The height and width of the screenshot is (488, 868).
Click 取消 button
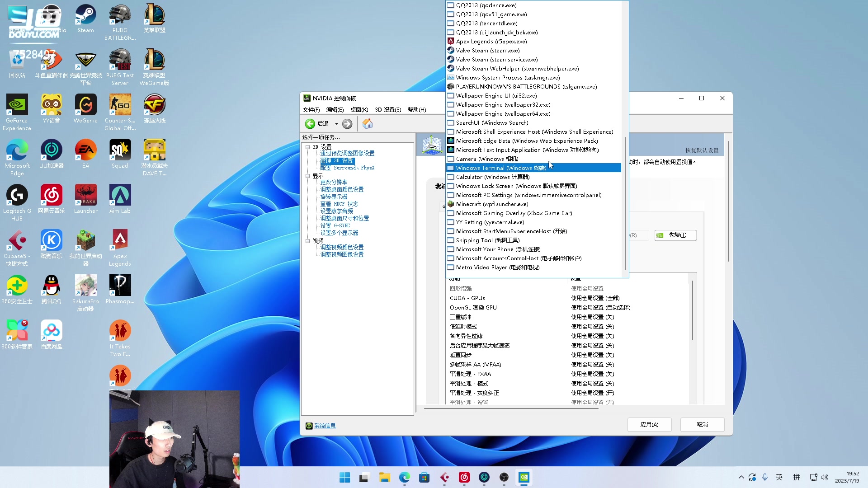[x=702, y=425]
